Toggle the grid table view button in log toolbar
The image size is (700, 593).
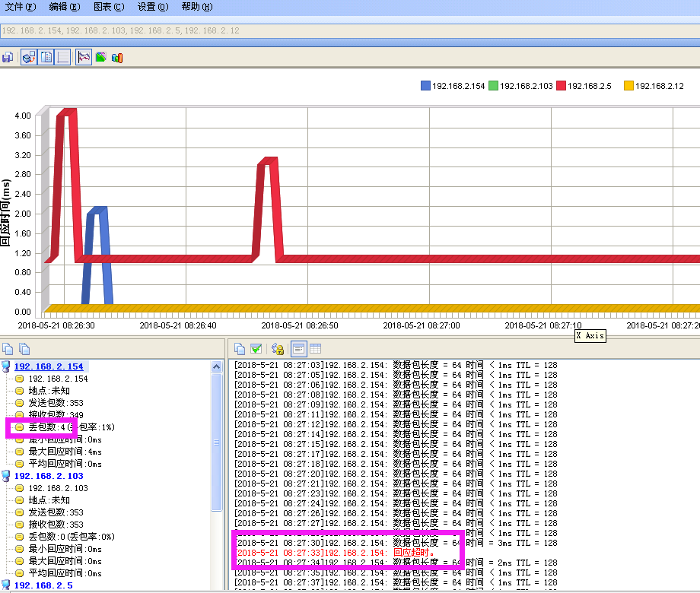315,349
